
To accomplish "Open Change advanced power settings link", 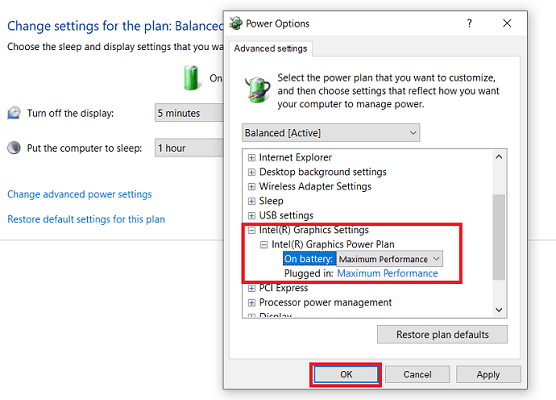I will coord(79,194).
